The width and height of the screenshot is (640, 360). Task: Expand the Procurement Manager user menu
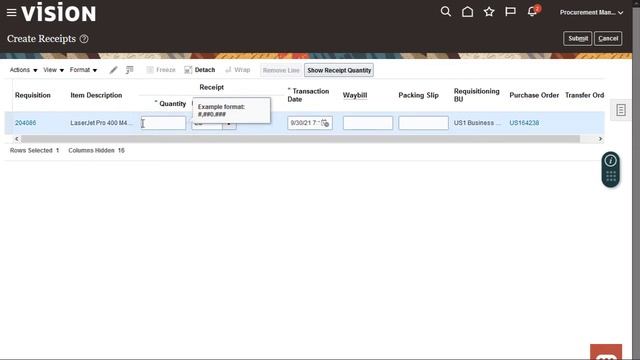(x=591, y=13)
